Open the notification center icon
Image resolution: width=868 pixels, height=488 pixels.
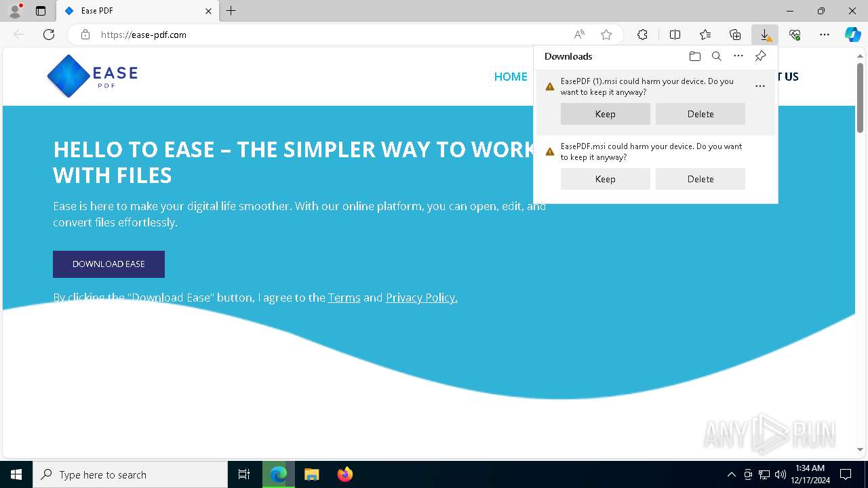(x=846, y=474)
